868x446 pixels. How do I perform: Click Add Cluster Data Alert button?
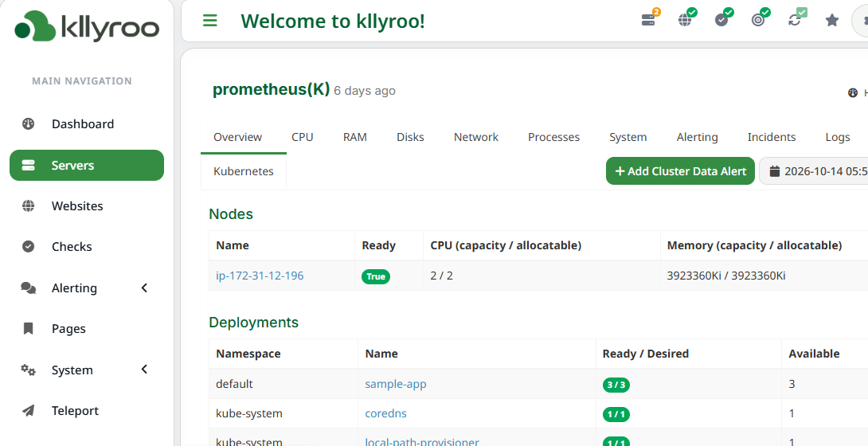(x=680, y=171)
